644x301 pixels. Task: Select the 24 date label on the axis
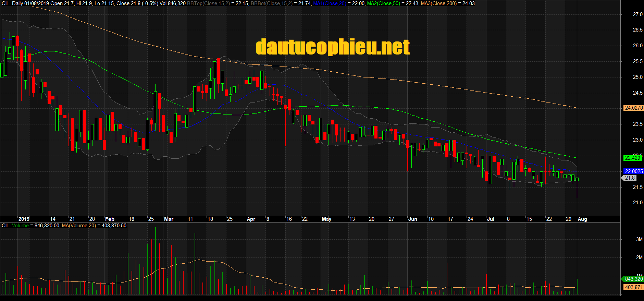coord(470,219)
